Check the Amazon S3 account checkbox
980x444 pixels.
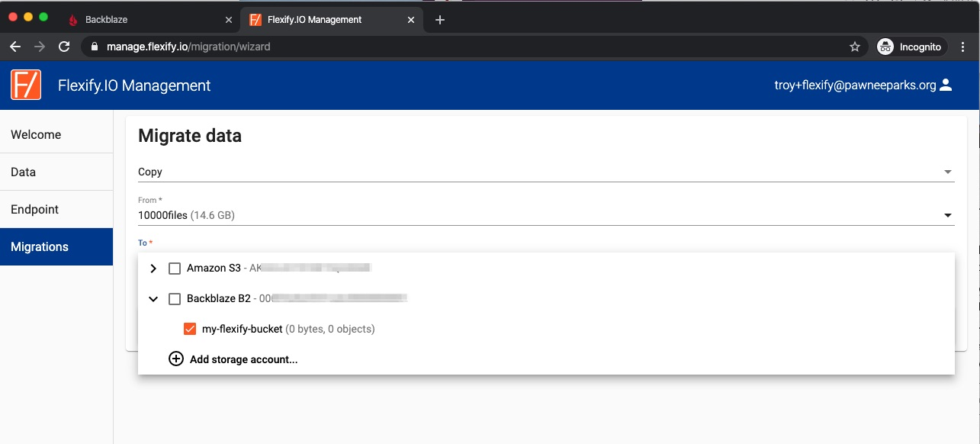[175, 269]
